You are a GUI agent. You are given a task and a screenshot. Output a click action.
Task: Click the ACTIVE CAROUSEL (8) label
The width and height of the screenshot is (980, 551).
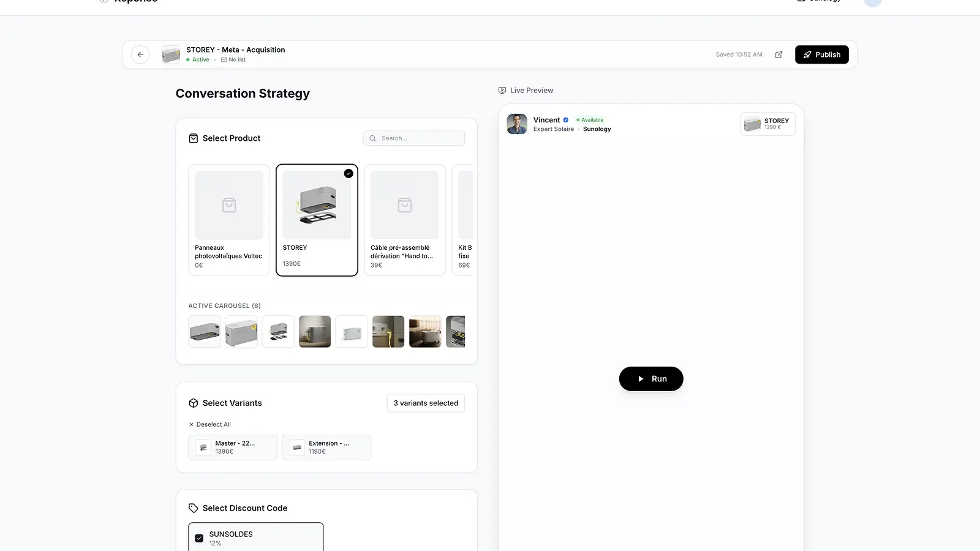click(225, 305)
